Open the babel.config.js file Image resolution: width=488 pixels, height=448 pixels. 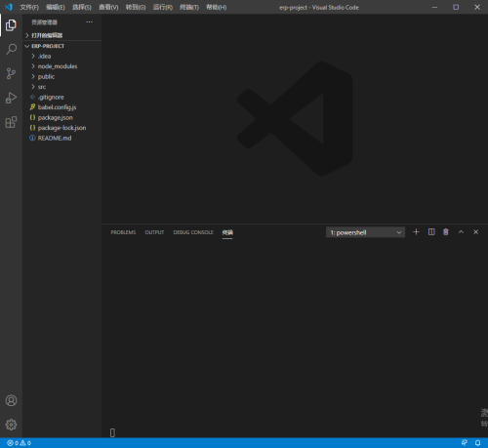[x=61, y=107]
